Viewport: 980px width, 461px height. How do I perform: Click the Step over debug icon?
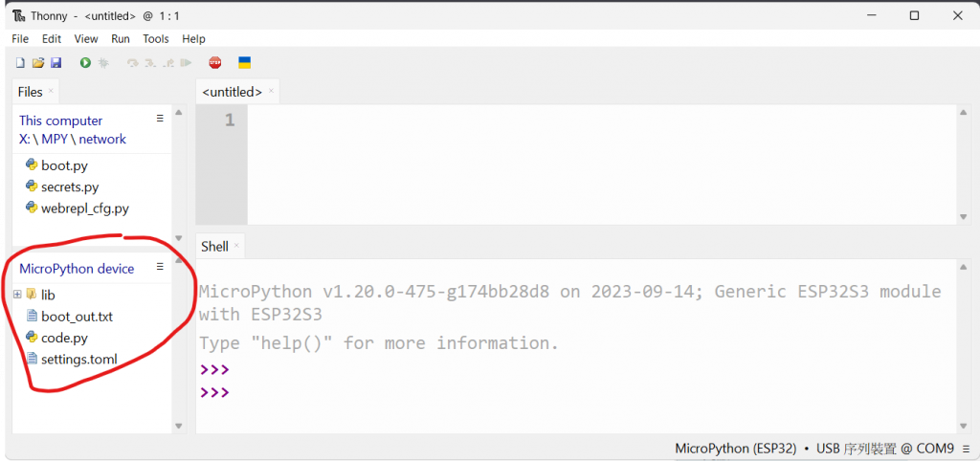[133, 63]
